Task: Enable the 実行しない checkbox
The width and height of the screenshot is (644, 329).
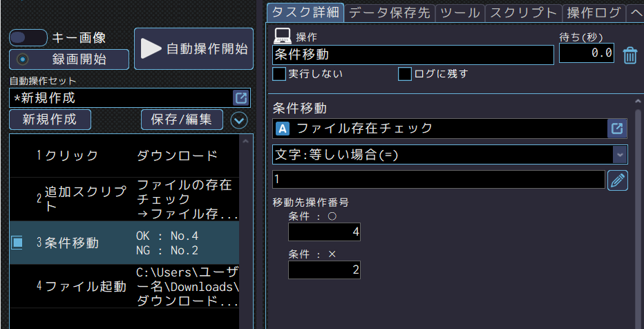Action: (x=279, y=73)
